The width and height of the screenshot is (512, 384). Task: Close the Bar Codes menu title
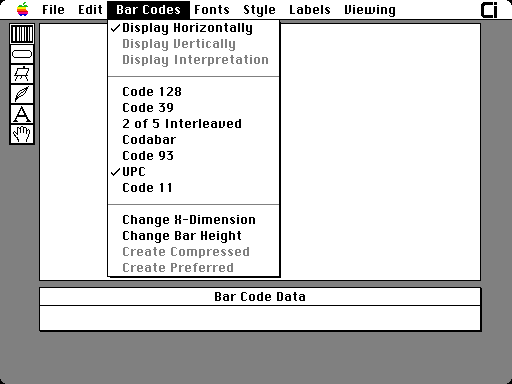(148, 10)
